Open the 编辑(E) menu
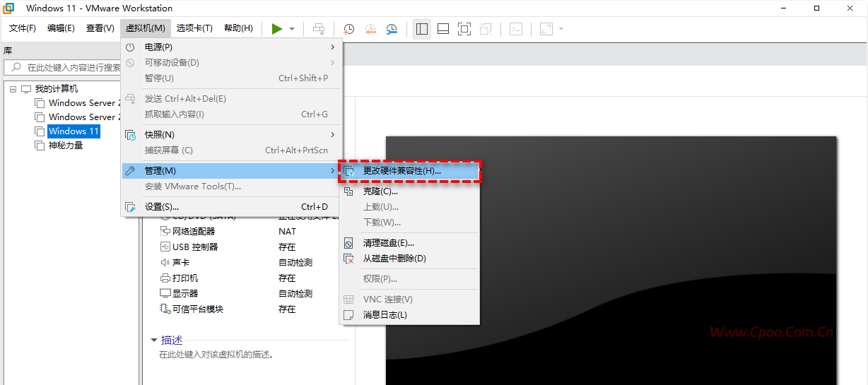 (61, 28)
